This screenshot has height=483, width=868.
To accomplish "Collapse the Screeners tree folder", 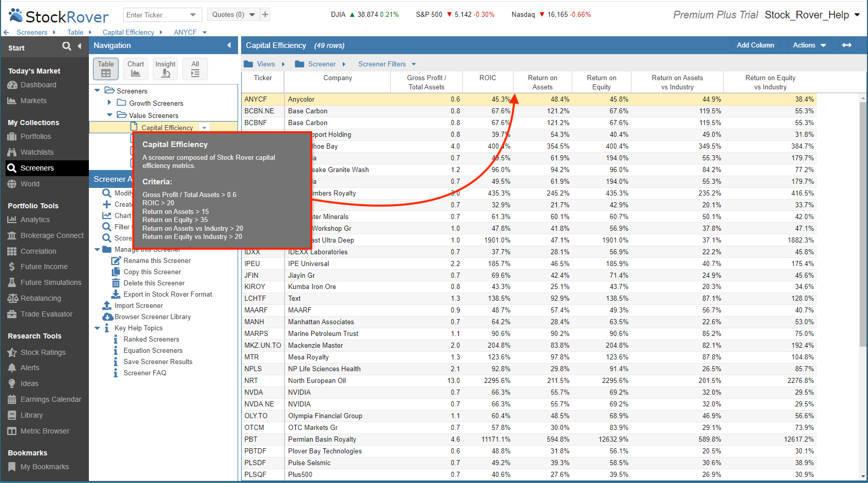I will 97,90.
